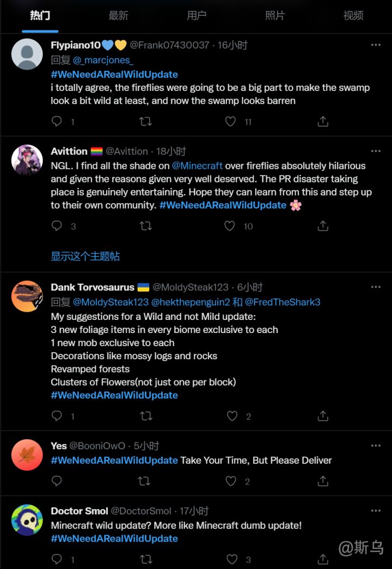392x569 pixels.
Task: Retweet Avittion's tweet about fireflies
Action: click(x=145, y=226)
